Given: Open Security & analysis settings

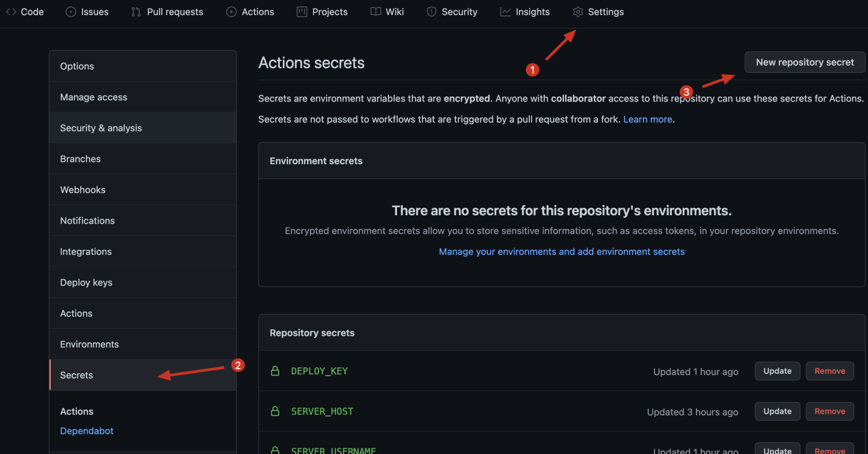Looking at the screenshot, I should [143, 128].
